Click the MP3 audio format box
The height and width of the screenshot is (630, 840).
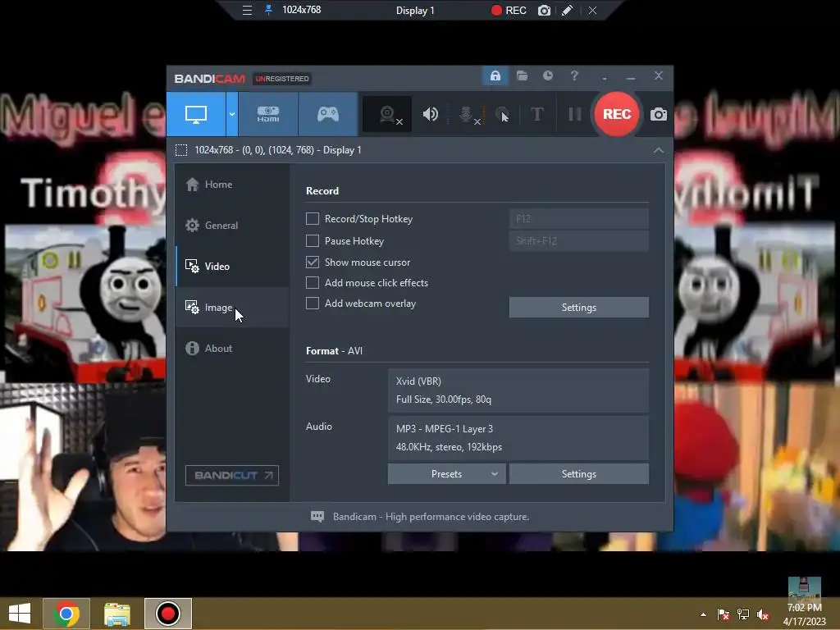click(518, 438)
